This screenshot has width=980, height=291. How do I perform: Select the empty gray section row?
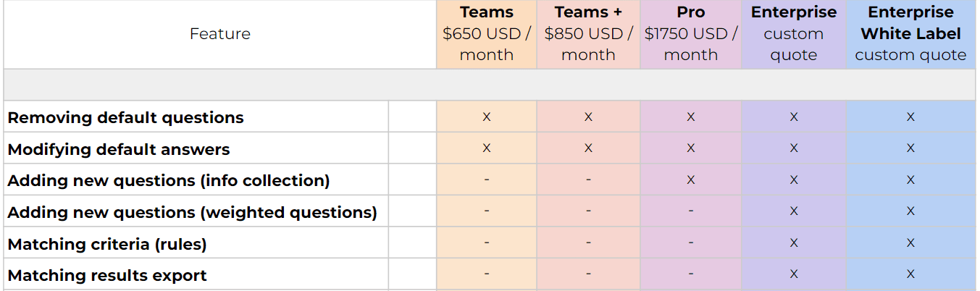pyautogui.click(x=489, y=85)
